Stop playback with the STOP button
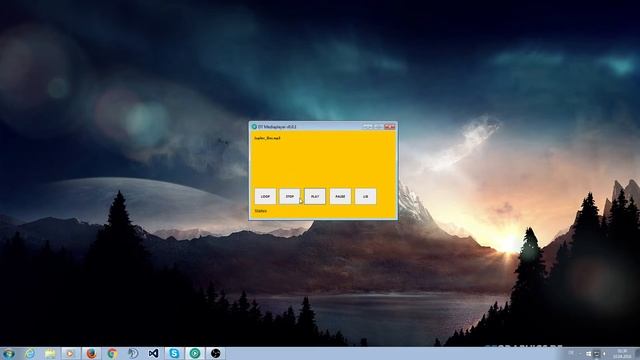The height and width of the screenshot is (360, 640). pos(290,196)
